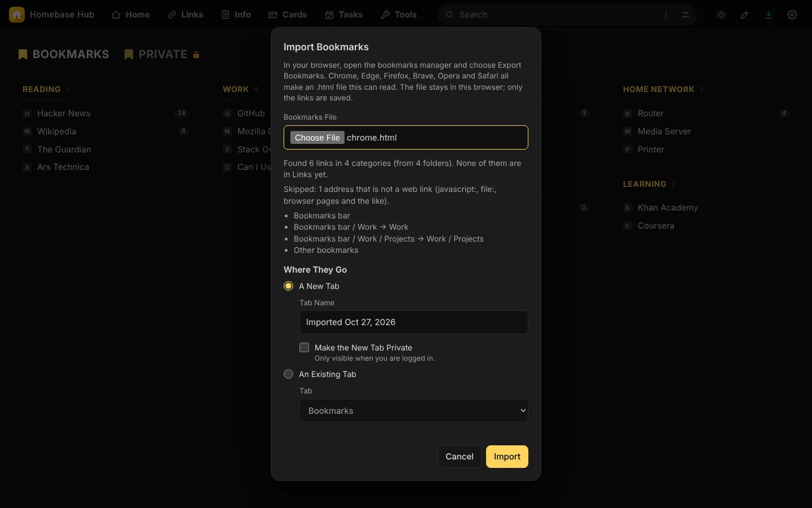Open the Info navigation item
The image size is (812, 508).
236,15
